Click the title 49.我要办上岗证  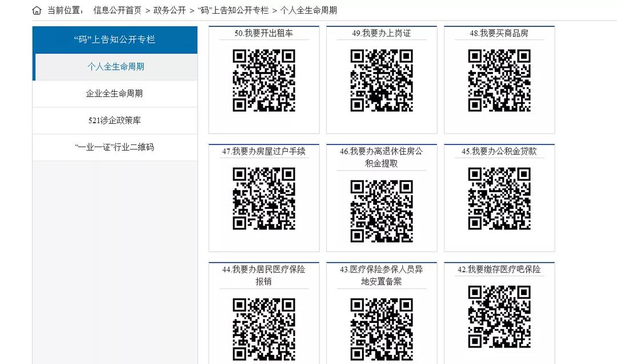[381, 34]
